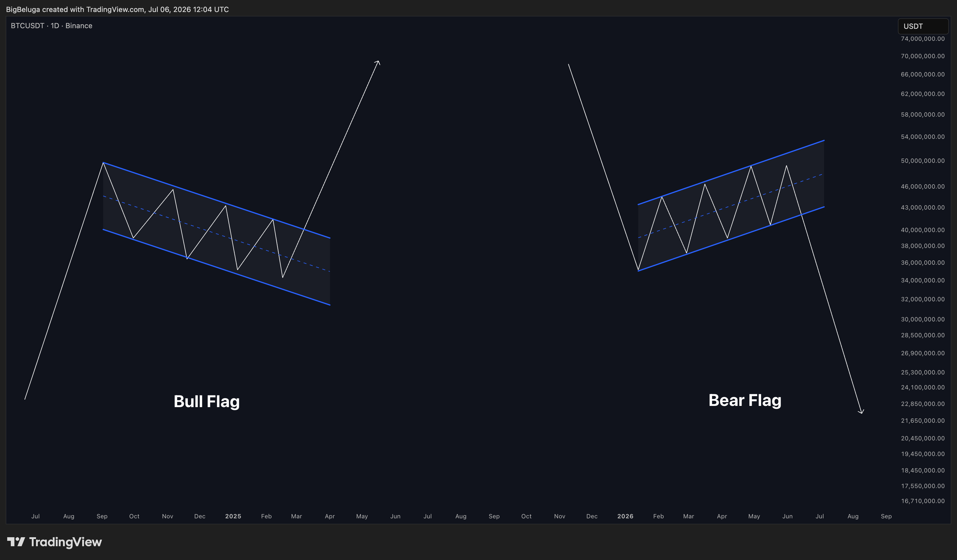
Task: Click the BTCUSDT · 1D · Binance title
Action: point(51,26)
